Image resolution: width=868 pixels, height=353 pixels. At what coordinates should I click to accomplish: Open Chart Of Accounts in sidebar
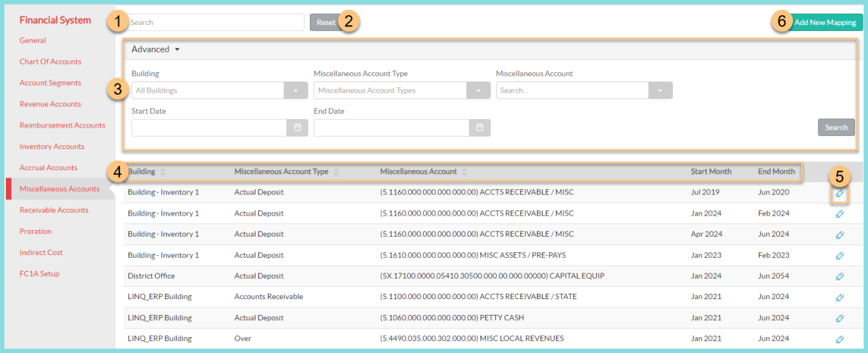click(51, 62)
